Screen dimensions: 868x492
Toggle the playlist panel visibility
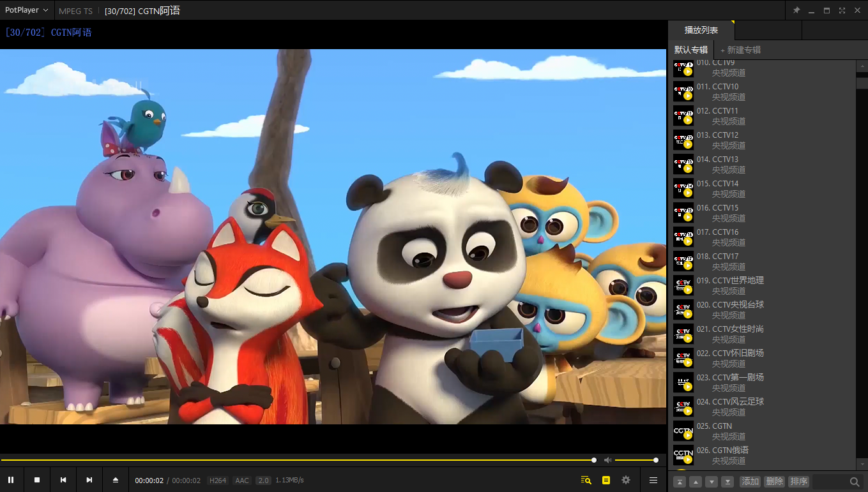606,480
